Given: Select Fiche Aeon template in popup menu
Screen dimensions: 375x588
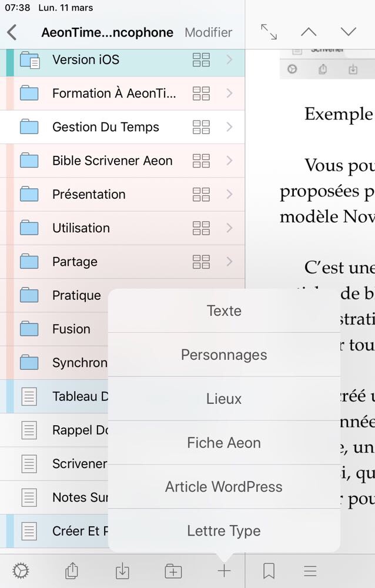Looking at the screenshot, I should [x=224, y=443].
